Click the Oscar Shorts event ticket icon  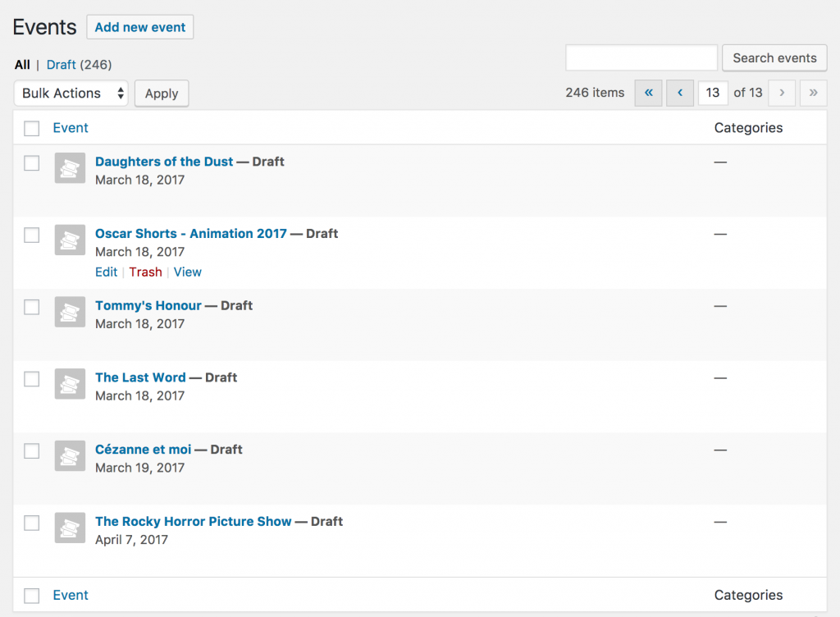coord(70,240)
